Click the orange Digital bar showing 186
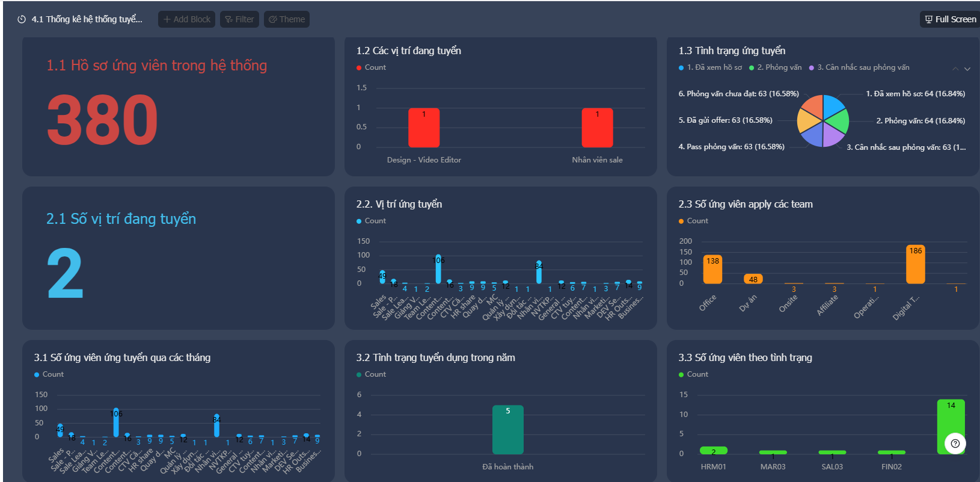 (915, 264)
